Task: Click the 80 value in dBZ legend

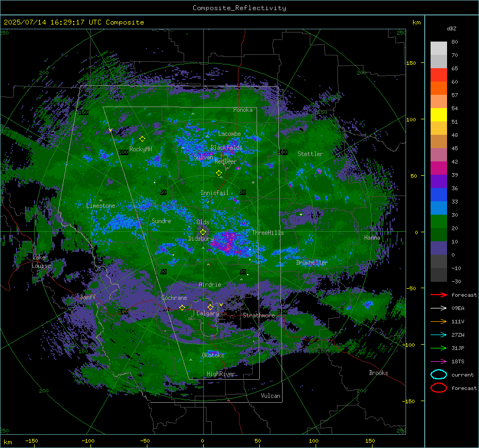Action: point(455,42)
